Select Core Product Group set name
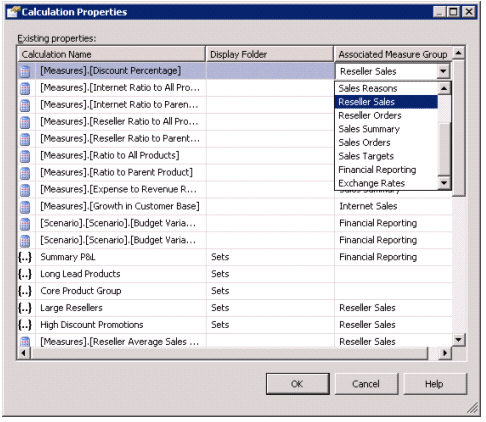The width and height of the screenshot is (486, 422). (81, 291)
